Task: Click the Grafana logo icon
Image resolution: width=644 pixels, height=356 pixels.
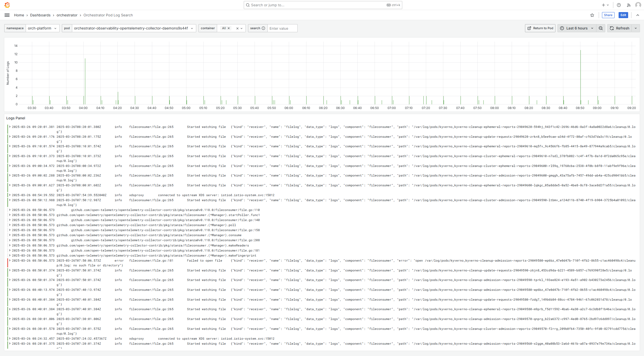Action: 7,5
